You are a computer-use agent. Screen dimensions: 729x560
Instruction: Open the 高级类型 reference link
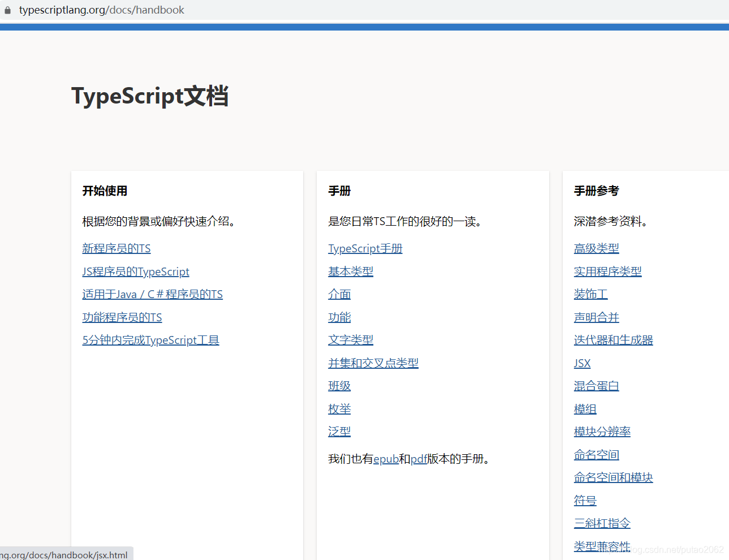coord(597,248)
